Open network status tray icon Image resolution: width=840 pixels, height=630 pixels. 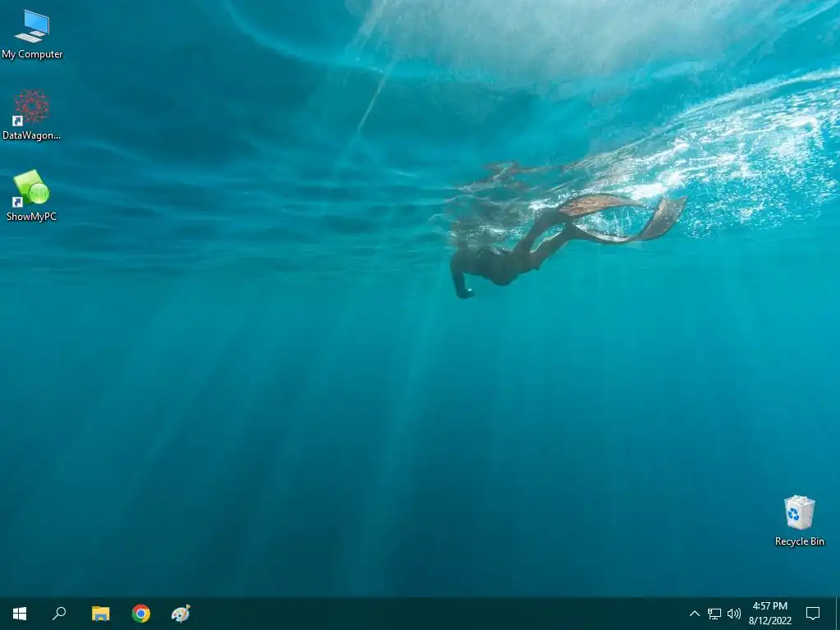click(714, 614)
